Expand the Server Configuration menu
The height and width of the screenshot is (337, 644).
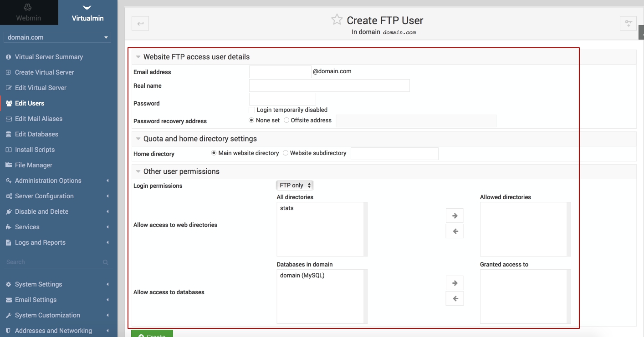[x=44, y=196]
